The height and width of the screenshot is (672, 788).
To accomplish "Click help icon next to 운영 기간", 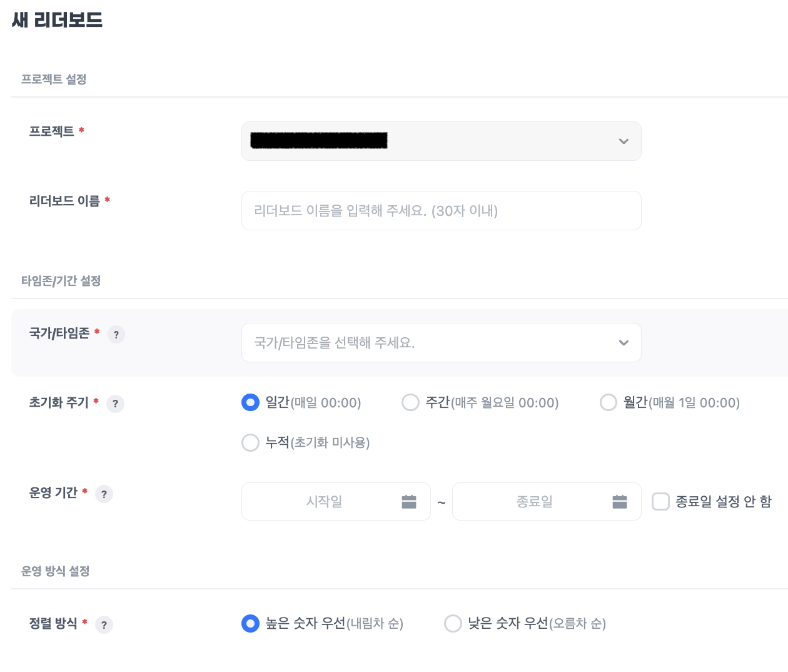I will [104, 494].
